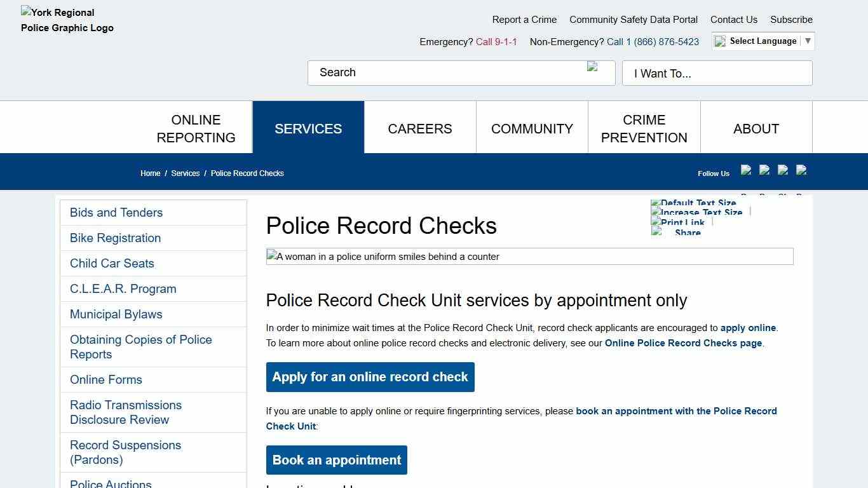
Task: Open the Select Language dropdown
Action: coord(763,41)
